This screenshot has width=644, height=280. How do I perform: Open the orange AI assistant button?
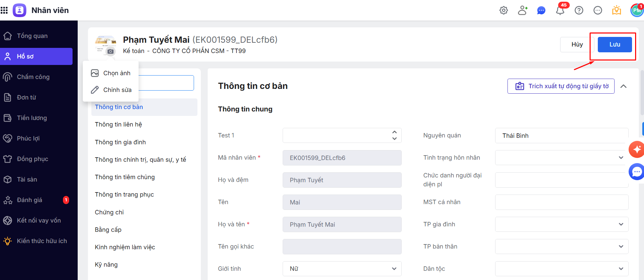tap(636, 149)
